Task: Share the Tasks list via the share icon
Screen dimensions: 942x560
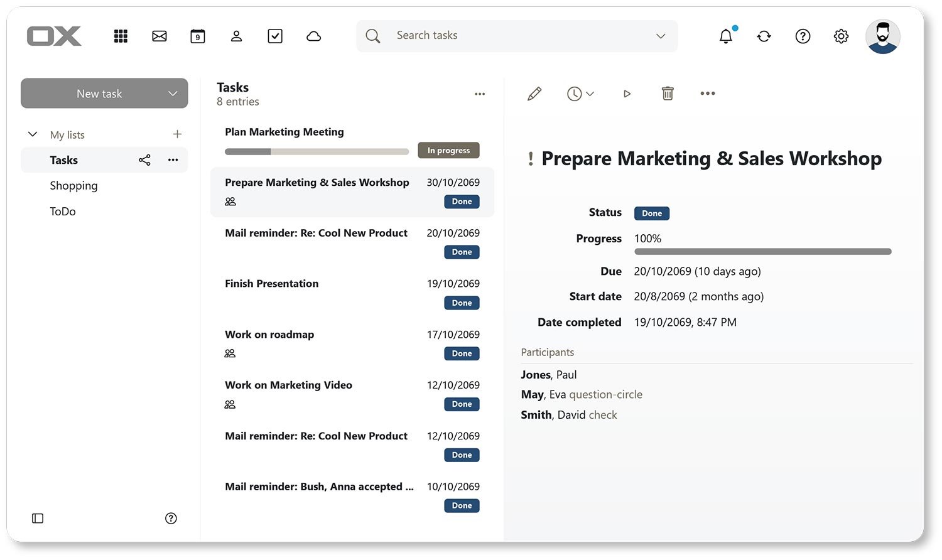Action: tap(144, 159)
